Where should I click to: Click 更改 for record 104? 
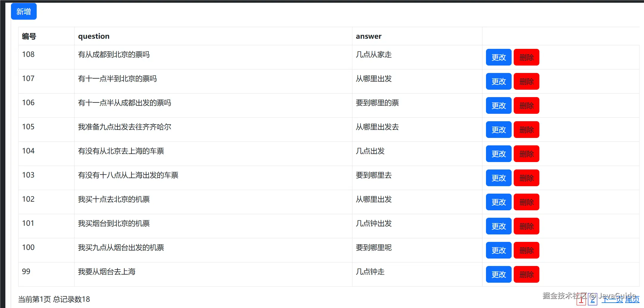499,154
